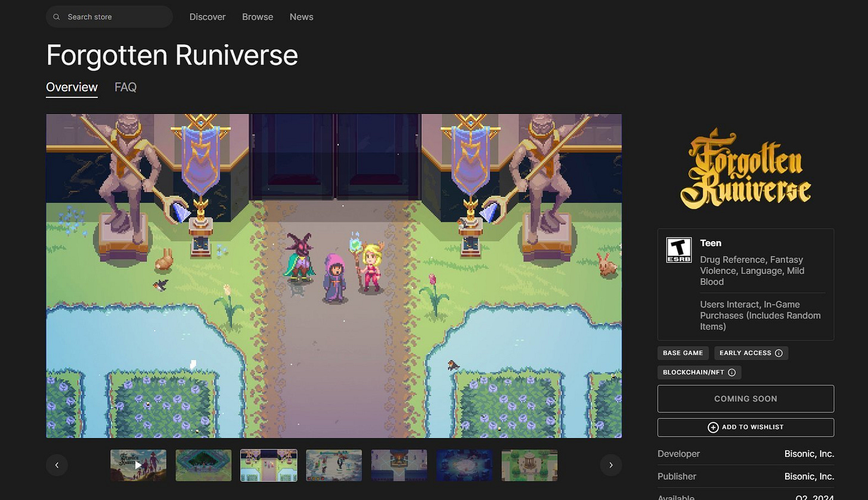The height and width of the screenshot is (500, 868).
Task: Click the search magnifier icon
Action: 57,17
